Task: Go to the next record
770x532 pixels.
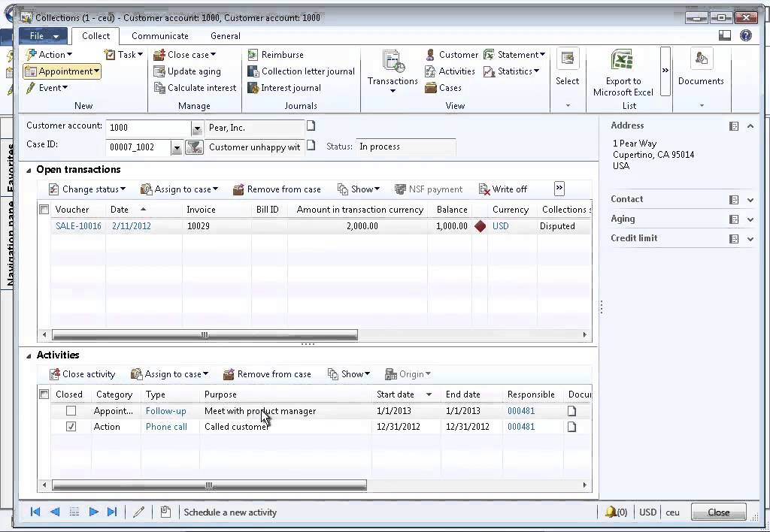Action: (93, 512)
